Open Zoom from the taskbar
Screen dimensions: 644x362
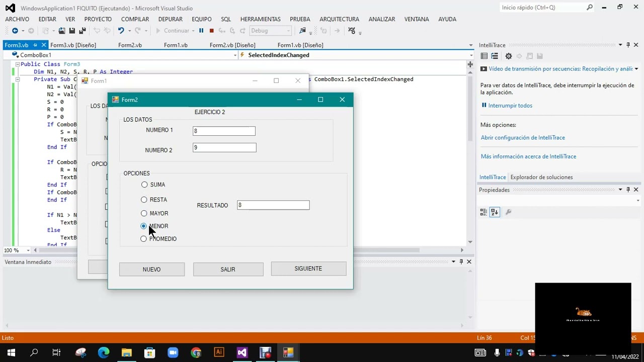point(173,352)
